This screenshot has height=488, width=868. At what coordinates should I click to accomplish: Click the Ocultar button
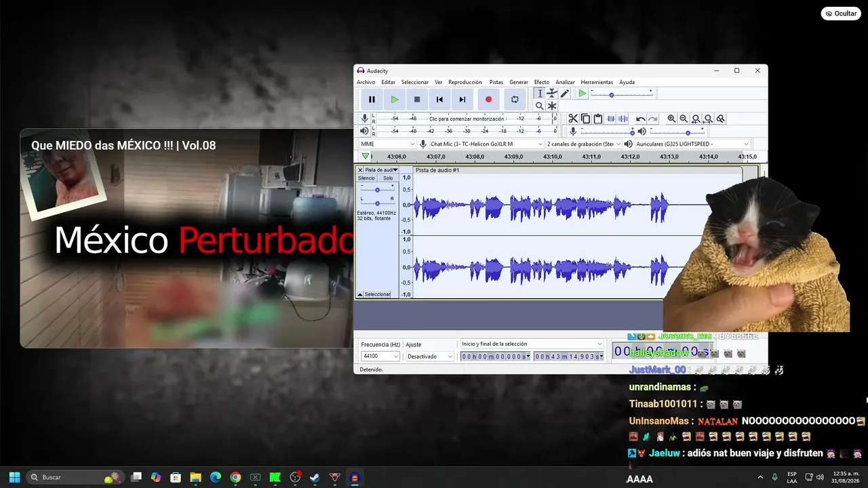point(841,14)
